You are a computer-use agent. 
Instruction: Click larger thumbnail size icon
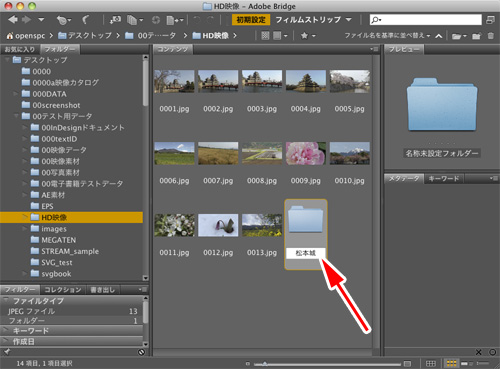(x=407, y=363)
